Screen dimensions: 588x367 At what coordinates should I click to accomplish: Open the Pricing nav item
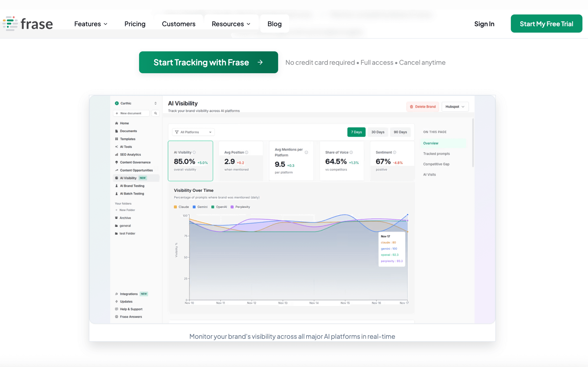pos(135,24)
